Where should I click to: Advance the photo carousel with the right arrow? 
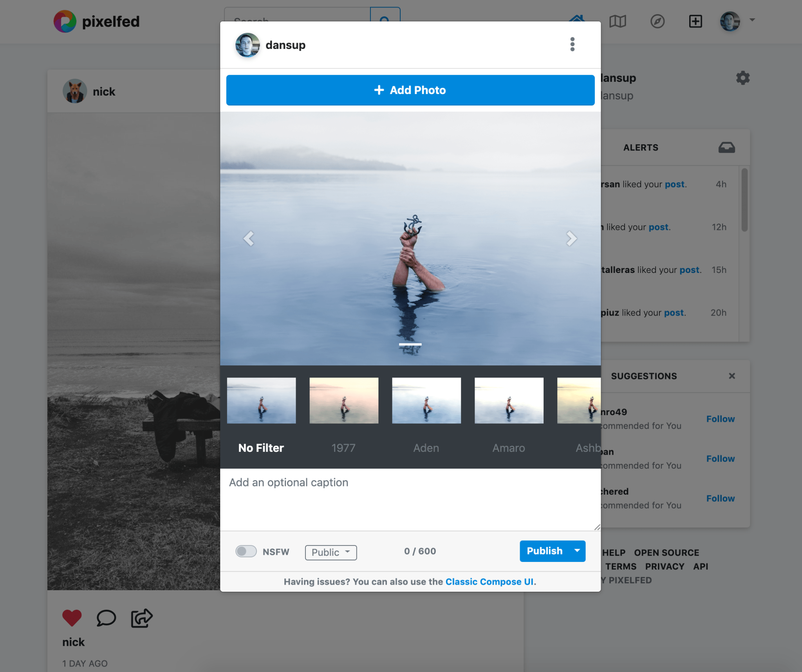tap(572, 239)
